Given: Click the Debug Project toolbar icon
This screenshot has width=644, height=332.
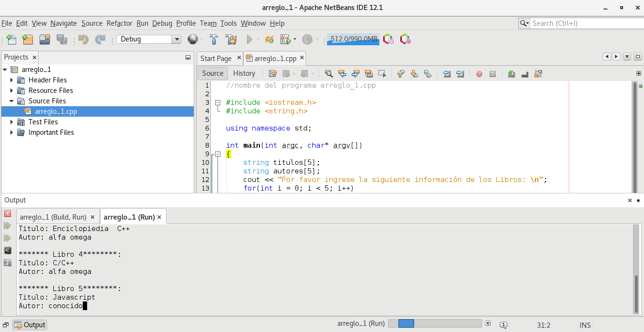Looking at the screenshot, I should tap(286, 40).
